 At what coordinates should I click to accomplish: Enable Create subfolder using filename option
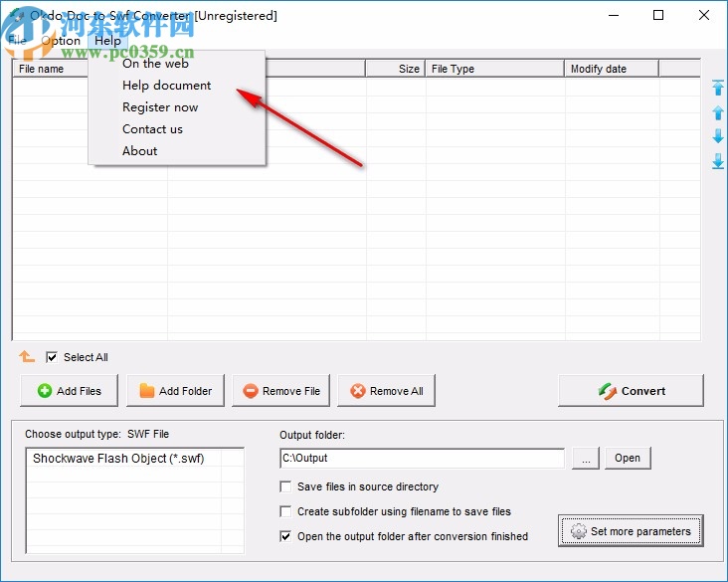[x=285, y=511]
